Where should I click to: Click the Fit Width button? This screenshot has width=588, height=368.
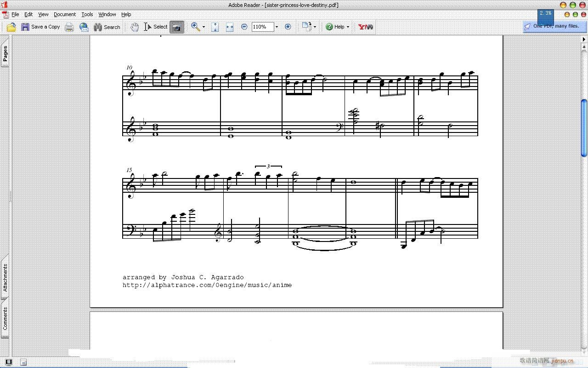click(230, 27)
